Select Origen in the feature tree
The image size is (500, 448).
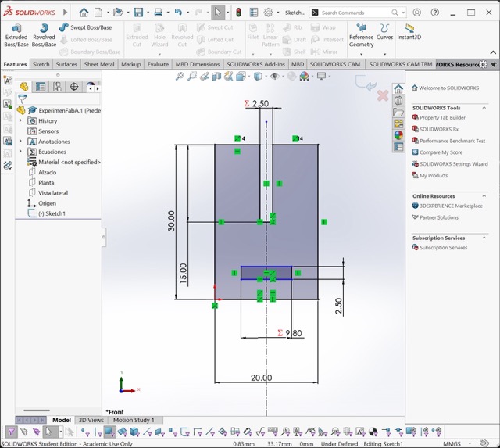47,203
